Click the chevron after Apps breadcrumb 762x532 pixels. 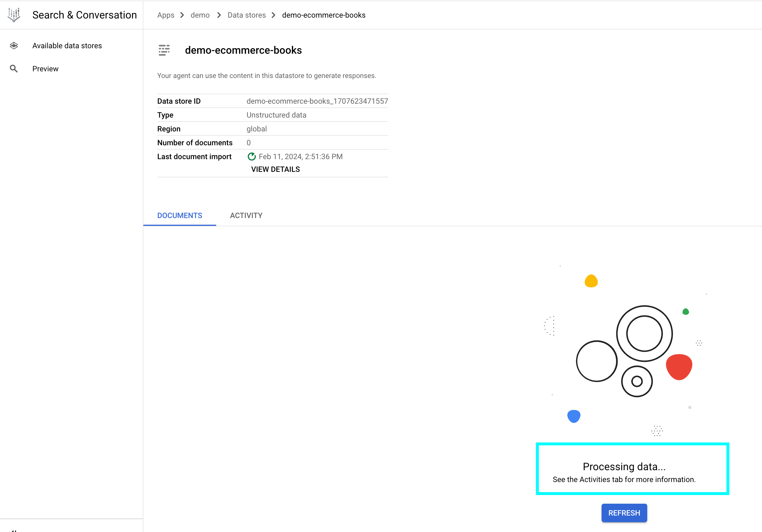point(182,15)
